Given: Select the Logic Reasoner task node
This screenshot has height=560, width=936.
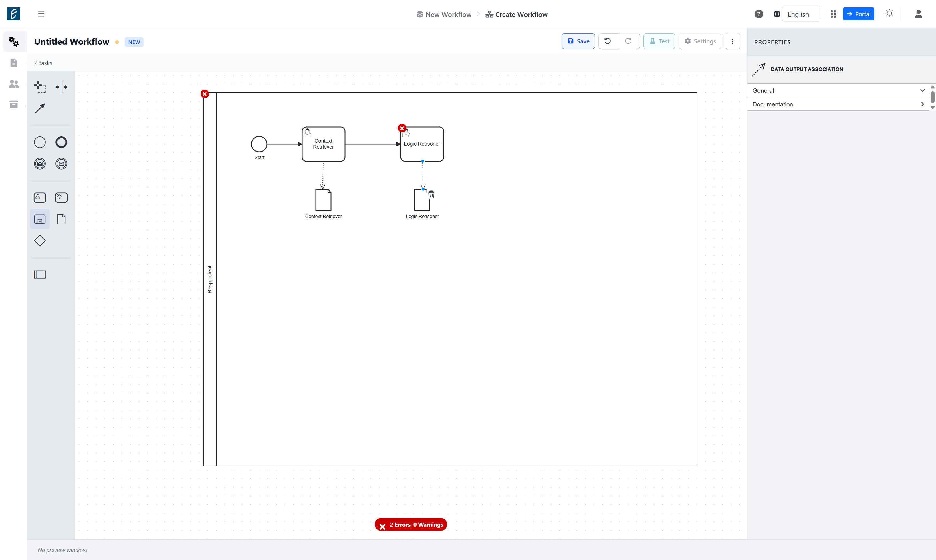Looking at the screenshot, I should (422, 144).
